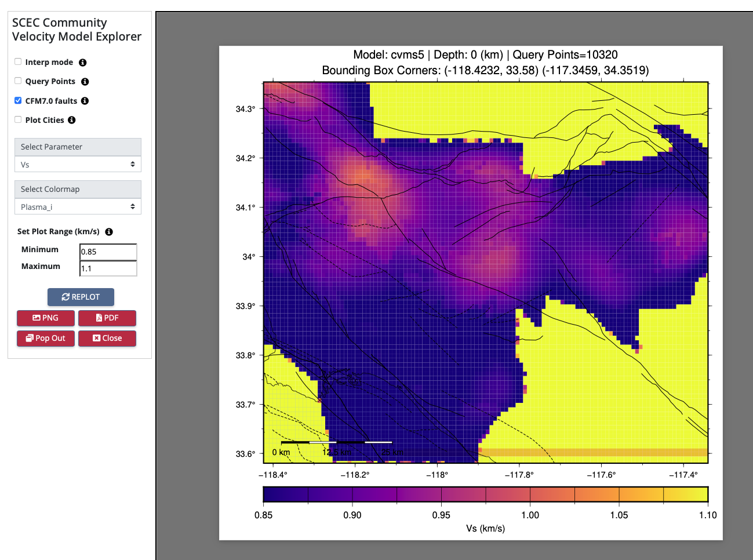The height and width of the screenshot is (560, 753).
Task: Export plot using PDF button
Action: click(x=107, y=318)
